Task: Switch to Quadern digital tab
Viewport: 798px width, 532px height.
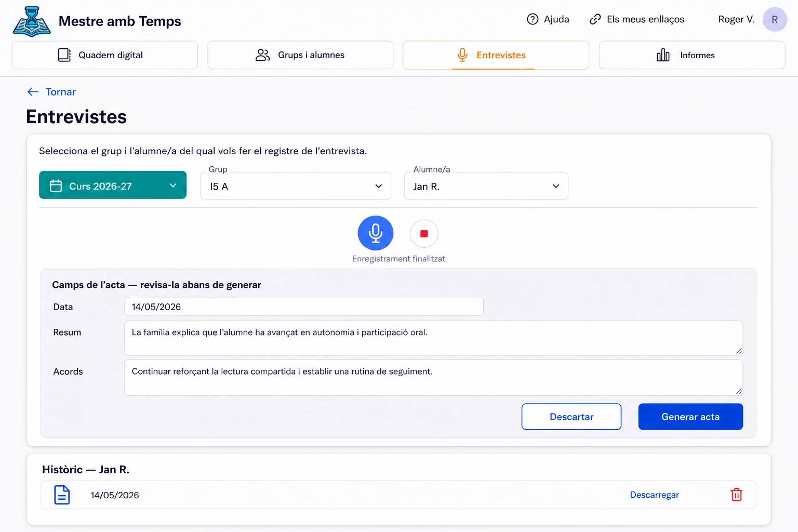Action: coord(105,55)
